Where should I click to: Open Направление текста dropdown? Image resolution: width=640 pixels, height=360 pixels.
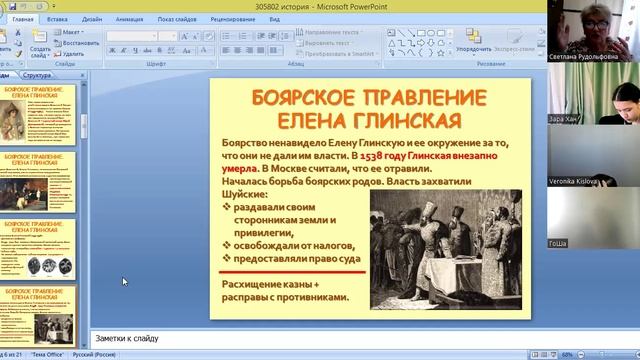tap(329, 32)
